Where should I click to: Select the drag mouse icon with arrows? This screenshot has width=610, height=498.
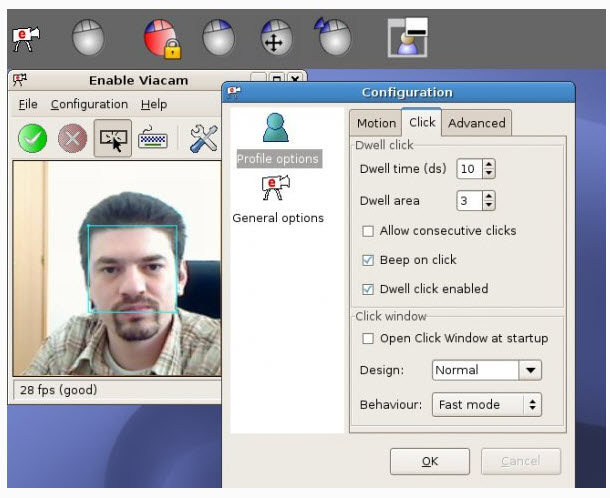pyautogui.click(x=274, y=38)
